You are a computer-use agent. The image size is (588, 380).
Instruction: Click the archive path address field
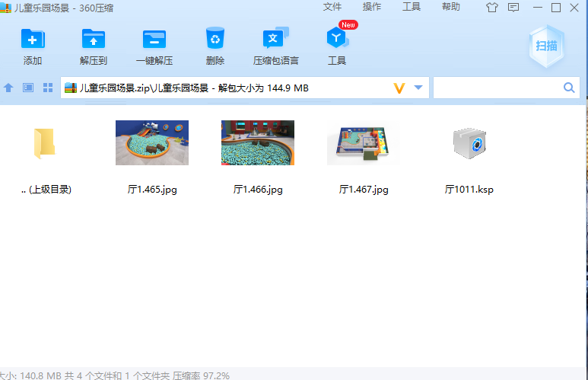pos(245,88)
